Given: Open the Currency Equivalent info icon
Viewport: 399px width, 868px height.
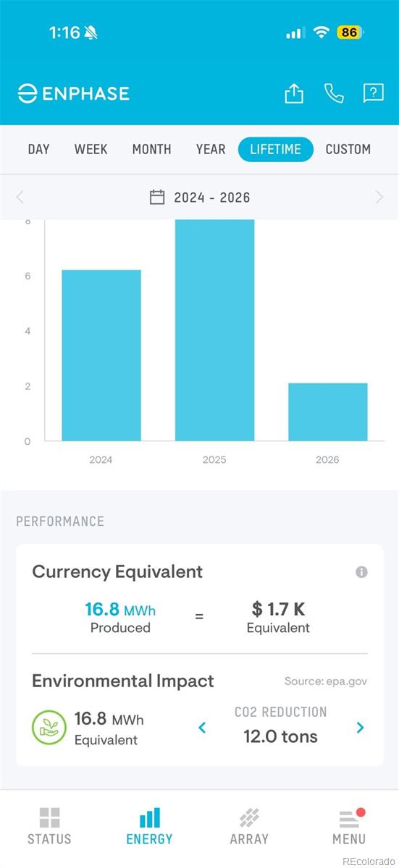Looking at the screenshot, I should pos(361,572).
